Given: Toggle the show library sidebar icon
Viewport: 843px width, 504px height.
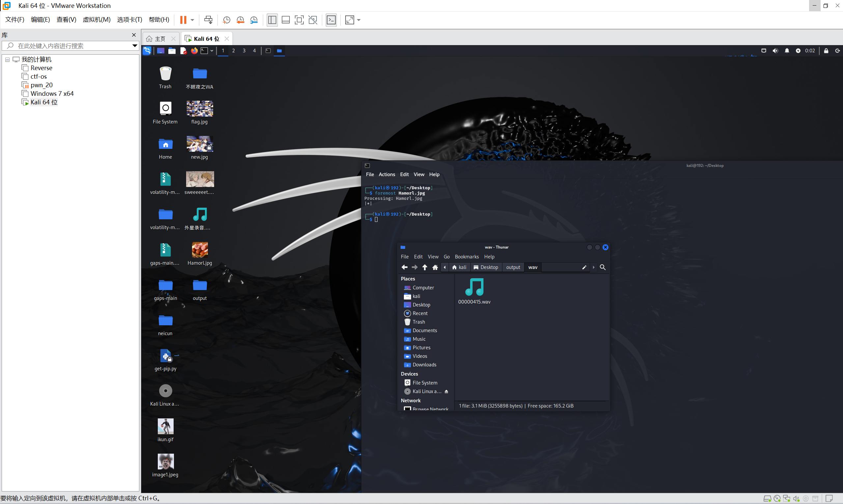Looking at the screenshot, I should 272,20.
